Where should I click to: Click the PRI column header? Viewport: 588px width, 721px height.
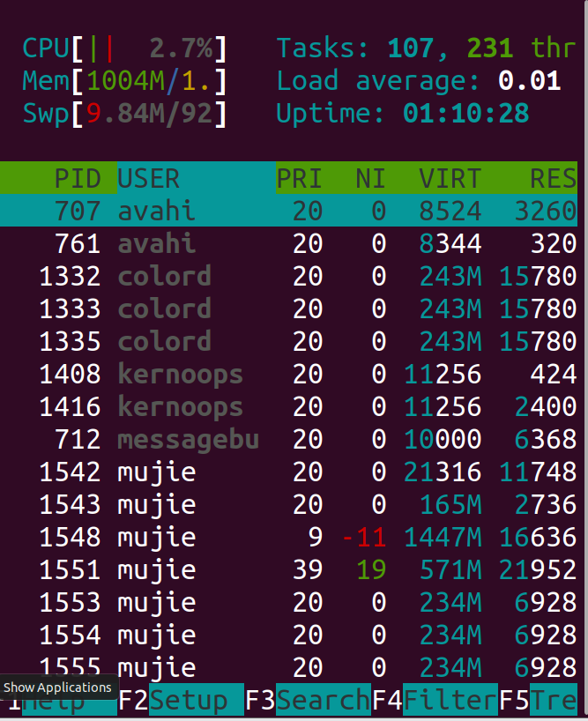[300, 178]
